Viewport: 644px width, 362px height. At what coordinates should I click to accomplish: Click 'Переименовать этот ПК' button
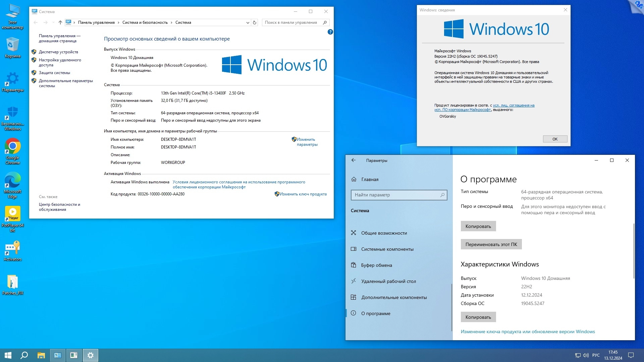[x=491, y=244]
